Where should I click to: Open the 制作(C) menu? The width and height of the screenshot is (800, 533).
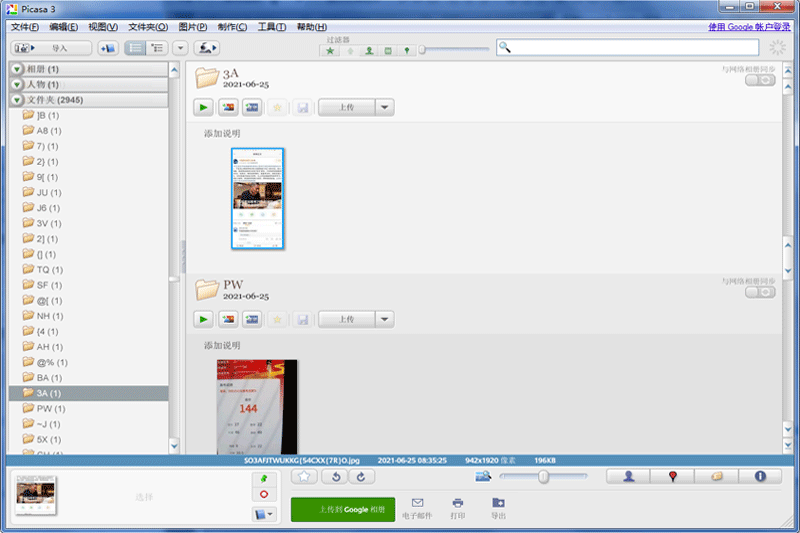[x=233, y=27]
